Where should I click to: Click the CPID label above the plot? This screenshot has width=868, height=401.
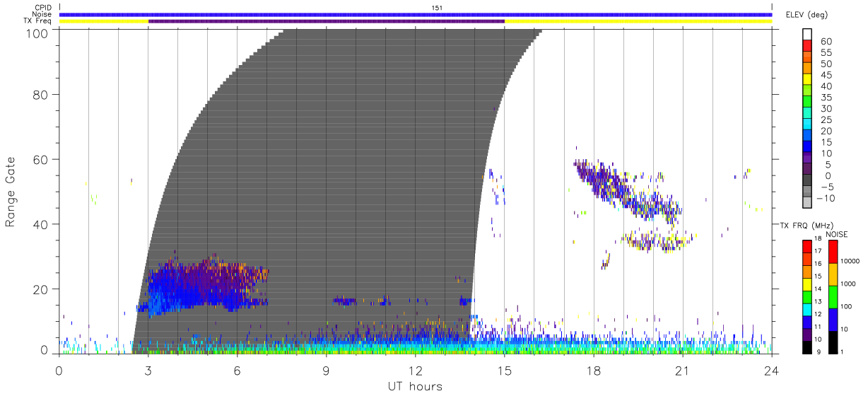pyautogui.click(x=42, y=8)
